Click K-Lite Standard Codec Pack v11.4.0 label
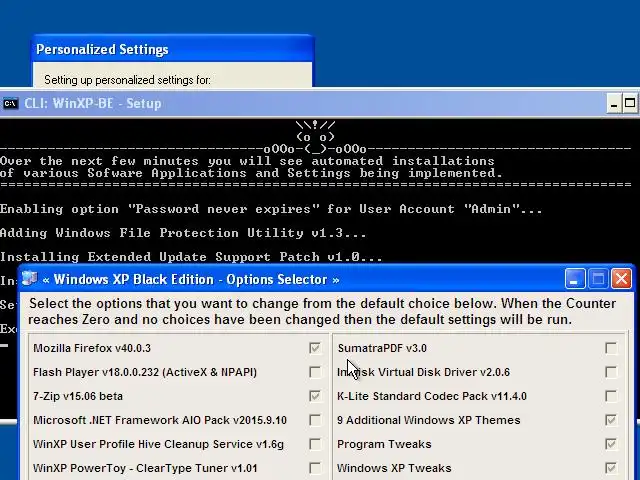 tap(432, 396)
